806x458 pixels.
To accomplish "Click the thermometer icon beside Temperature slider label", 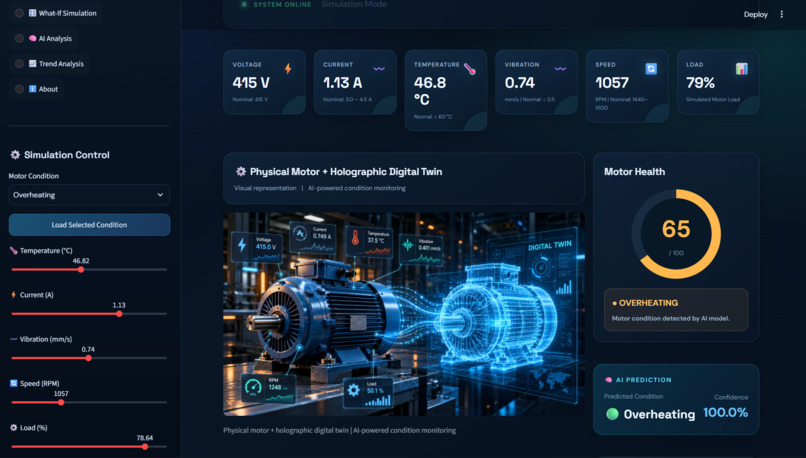I will coord(13,250).
